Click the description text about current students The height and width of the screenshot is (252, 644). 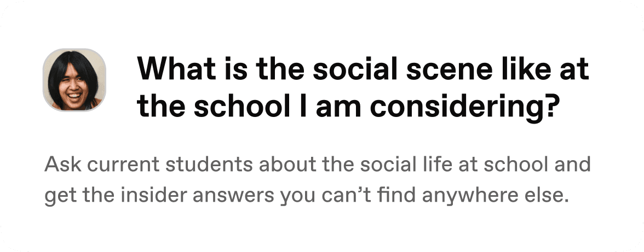click(318, 180)
